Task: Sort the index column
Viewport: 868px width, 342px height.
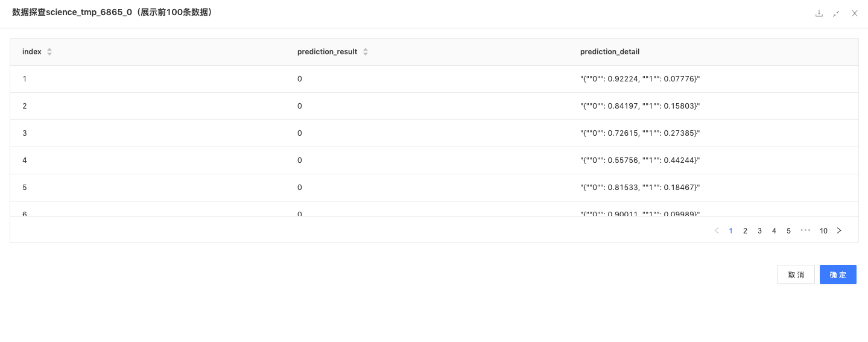Action: (x=49, y=52)
